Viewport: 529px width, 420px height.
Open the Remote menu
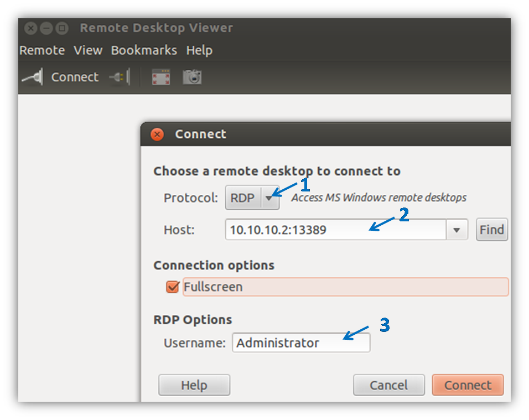(42, 50)
